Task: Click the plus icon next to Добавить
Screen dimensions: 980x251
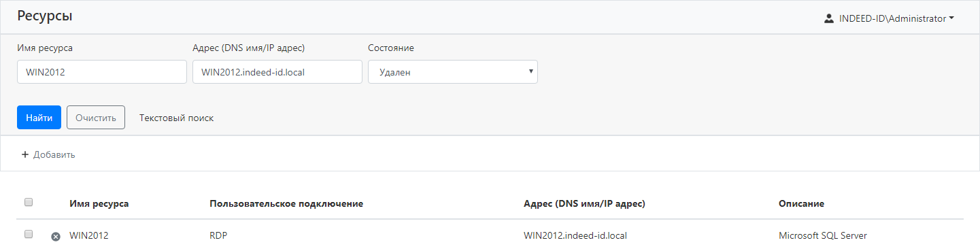Action: tap(25, 154)
